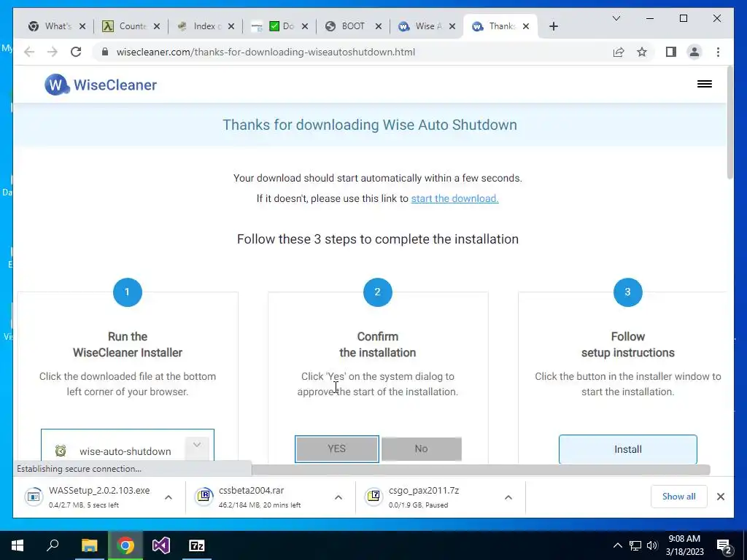The width and height of the screenshot is (747, 560).
Task: Close the "What's" tab
Action: pos(82,26)
